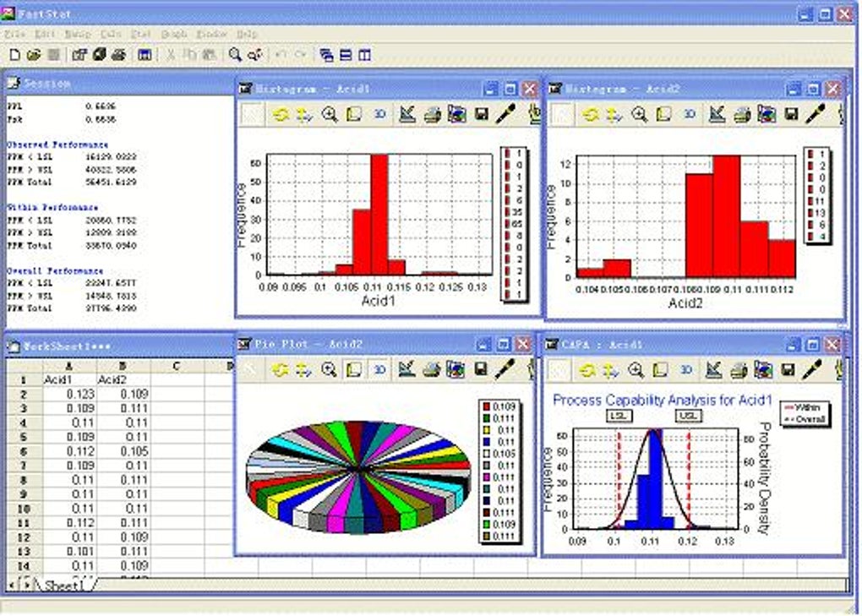Click the blue worksheet icon in main toolbar

[145, 54]
